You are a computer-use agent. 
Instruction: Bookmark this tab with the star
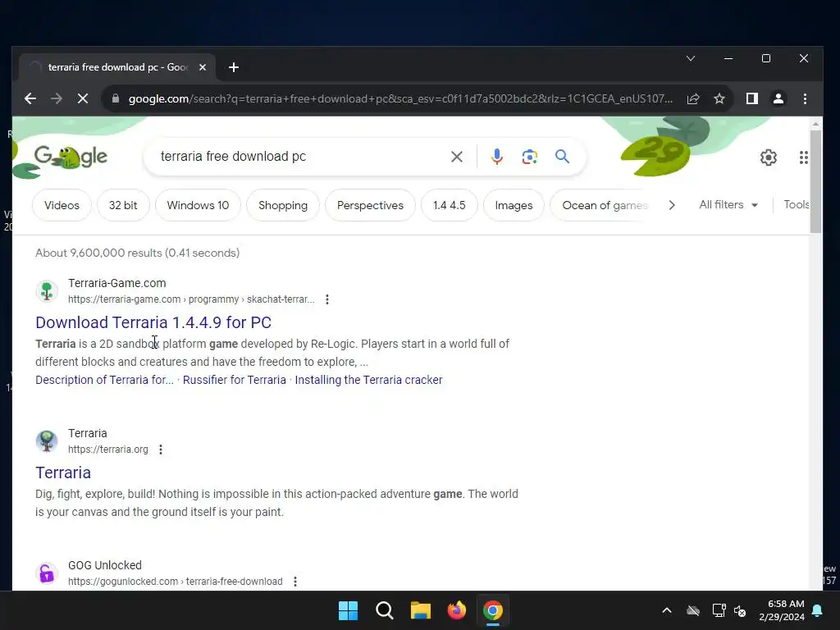[719, 98]
